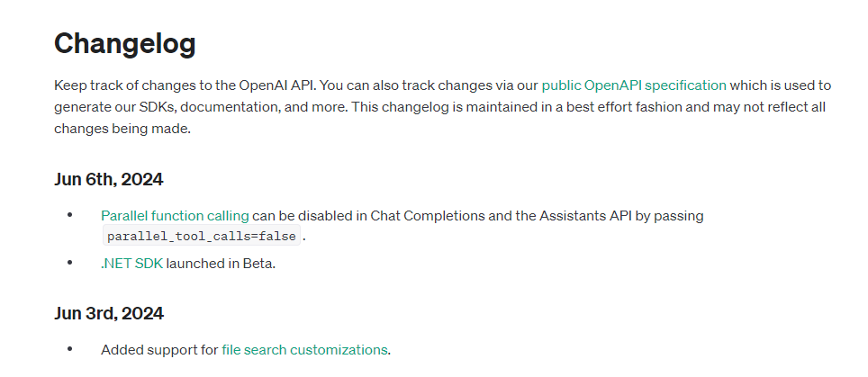Viewport: 868px width, 377px height.
Task: Click the 'launched in Beta' text
Action: click(x=221, y=264)
